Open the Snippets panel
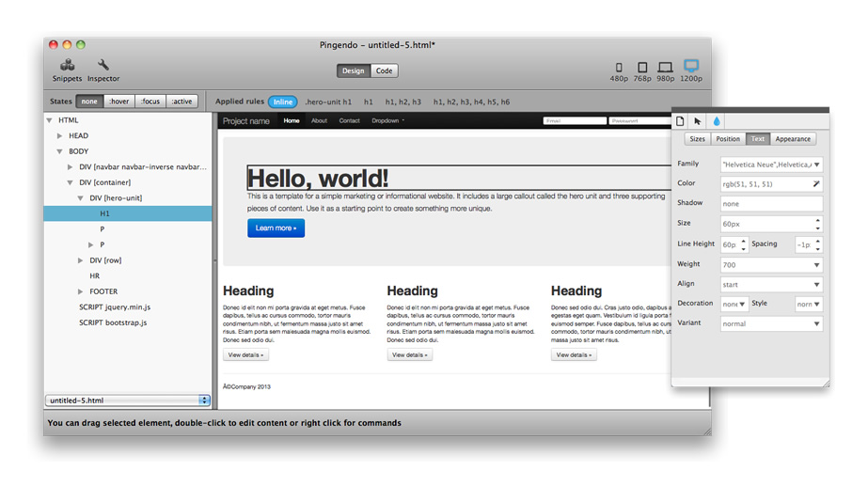Viewport: 868px width, 487px height. pyautogui.click(x=67, y=67)
